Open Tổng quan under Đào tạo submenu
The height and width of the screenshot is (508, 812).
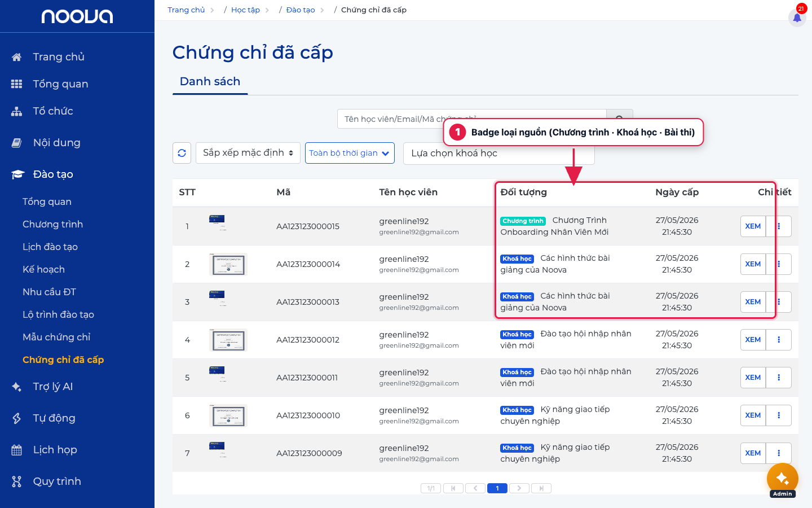point(47,202)
